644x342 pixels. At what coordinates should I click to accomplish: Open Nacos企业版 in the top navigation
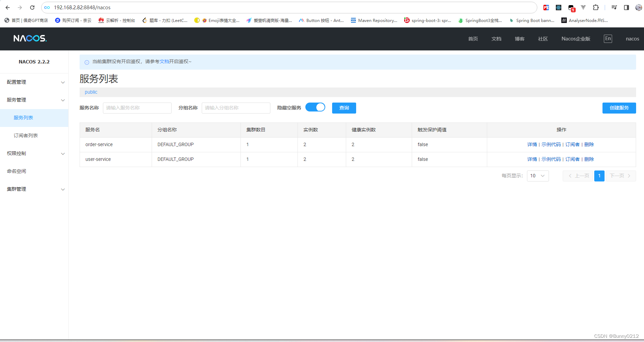coord(576,39)
